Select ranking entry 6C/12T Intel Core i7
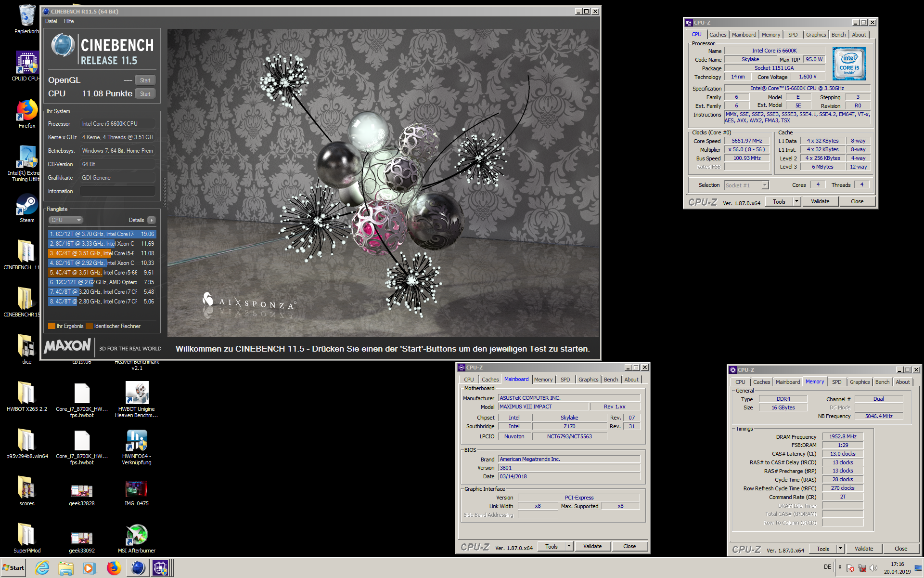This screenshot has height=578, width=924. click(x=102, y=234)
